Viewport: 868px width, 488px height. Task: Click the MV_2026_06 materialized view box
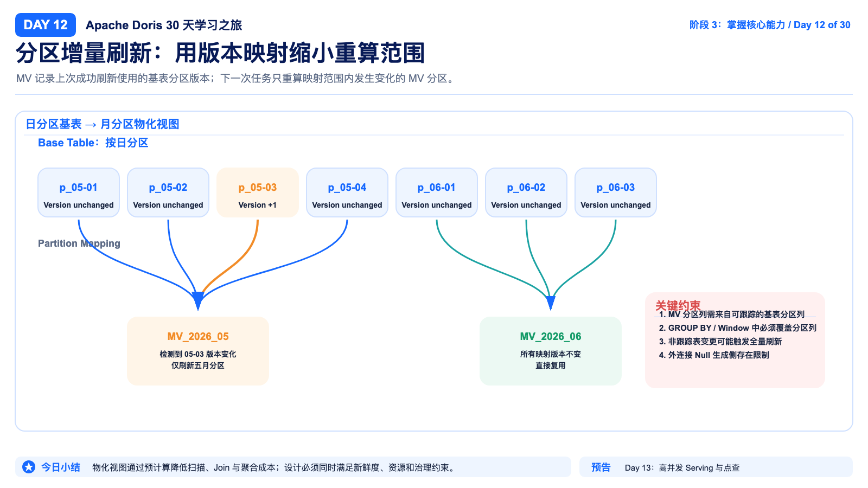551,351
